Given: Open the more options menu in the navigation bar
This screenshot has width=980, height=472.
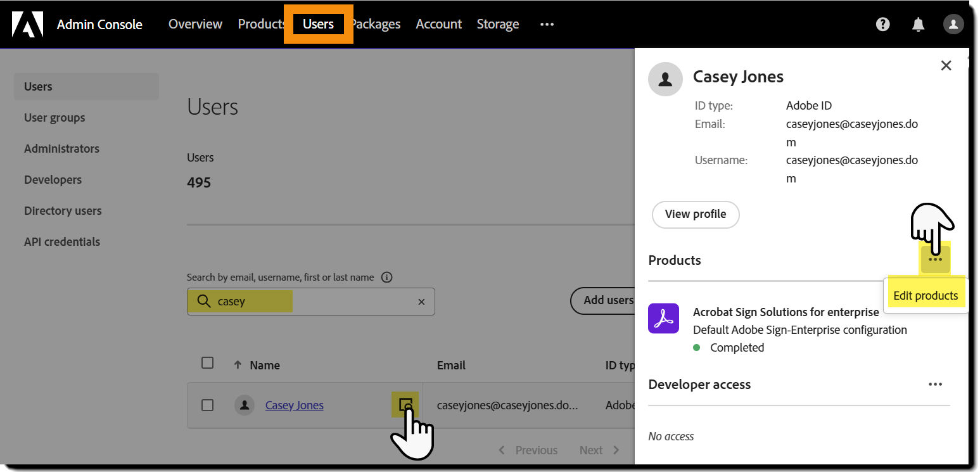Looking at the screenshot, I should pos(546,24).
